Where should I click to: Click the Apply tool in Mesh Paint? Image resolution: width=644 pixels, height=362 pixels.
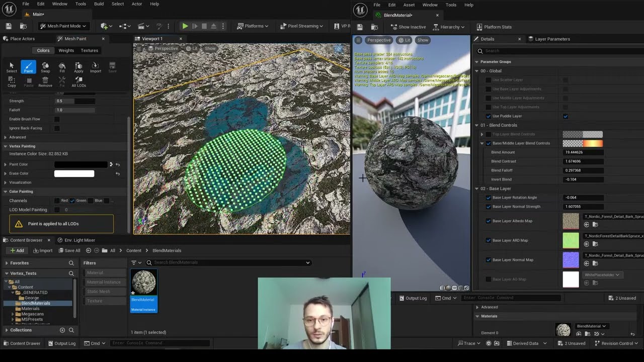78,67
